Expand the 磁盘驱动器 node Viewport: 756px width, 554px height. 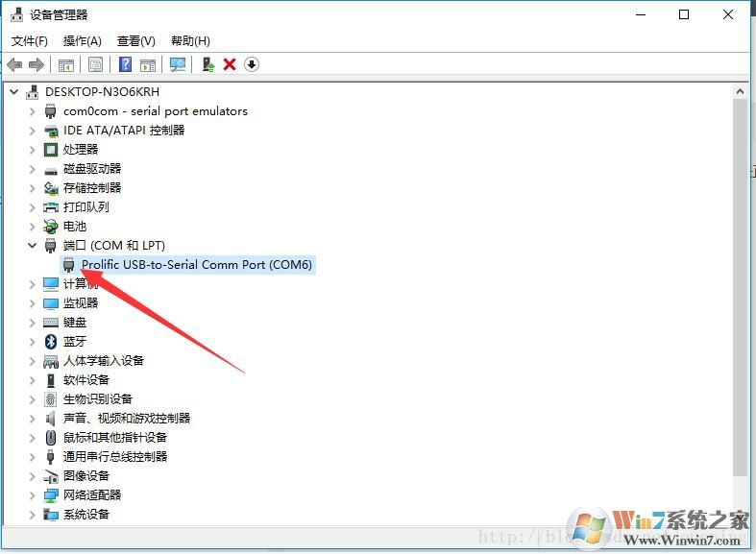click(33, 169)
